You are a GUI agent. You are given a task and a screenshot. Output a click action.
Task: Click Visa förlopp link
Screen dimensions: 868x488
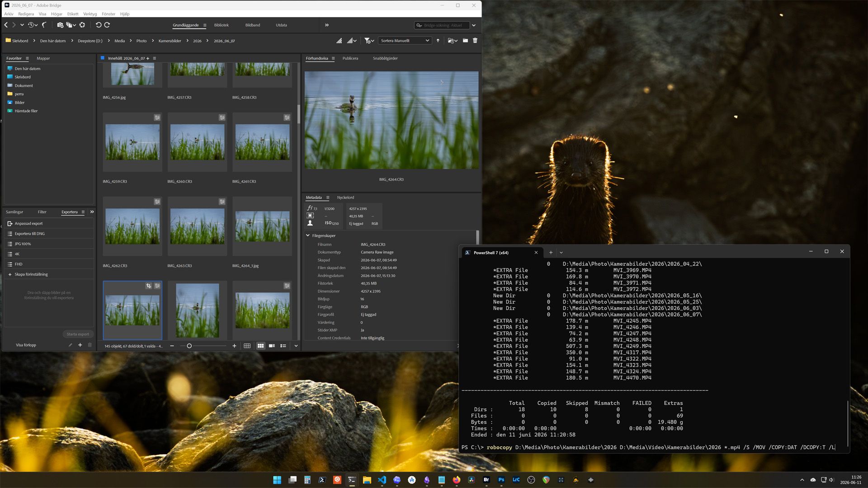pyautogui.click(x=26, y=345)
